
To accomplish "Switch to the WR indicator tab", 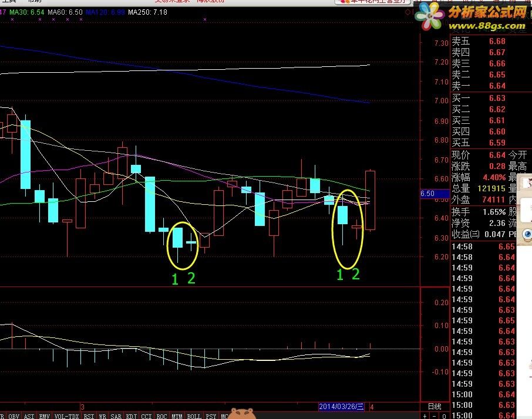I will click(x=102, y=415).
